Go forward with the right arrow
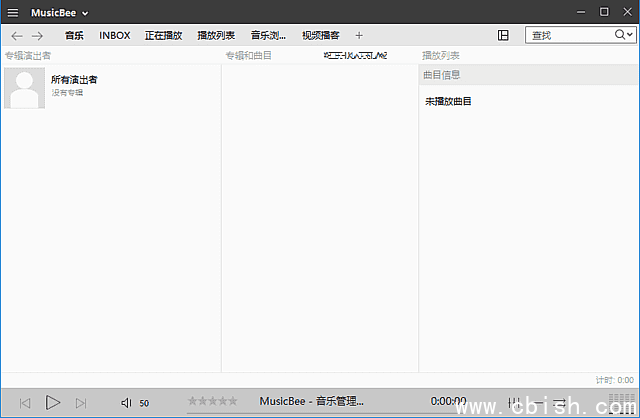Viewport: 640px width, 418px height. click(37, 36)
